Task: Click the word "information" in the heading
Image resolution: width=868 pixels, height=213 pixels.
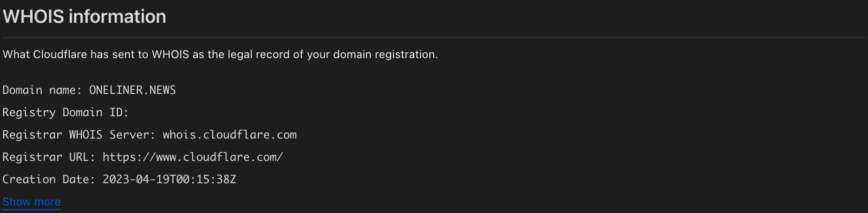Action: pyautogui.click(x=117, y=17)
